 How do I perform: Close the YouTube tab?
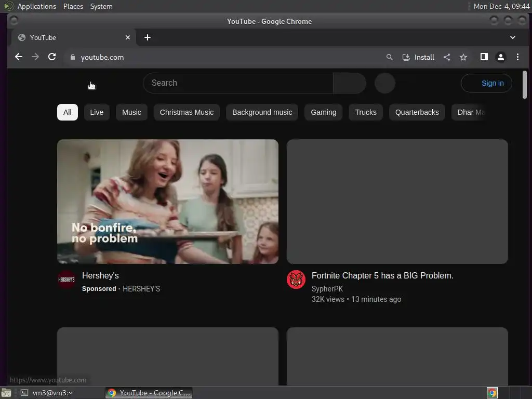128,37
